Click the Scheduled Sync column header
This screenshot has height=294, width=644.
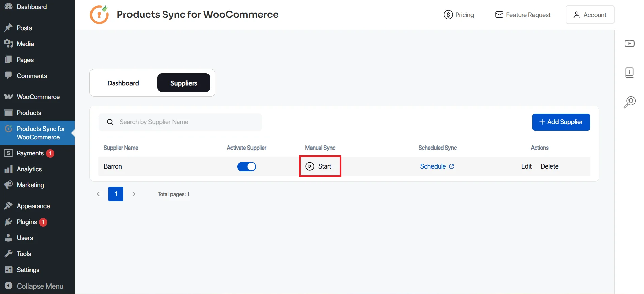tap(438, 148)
